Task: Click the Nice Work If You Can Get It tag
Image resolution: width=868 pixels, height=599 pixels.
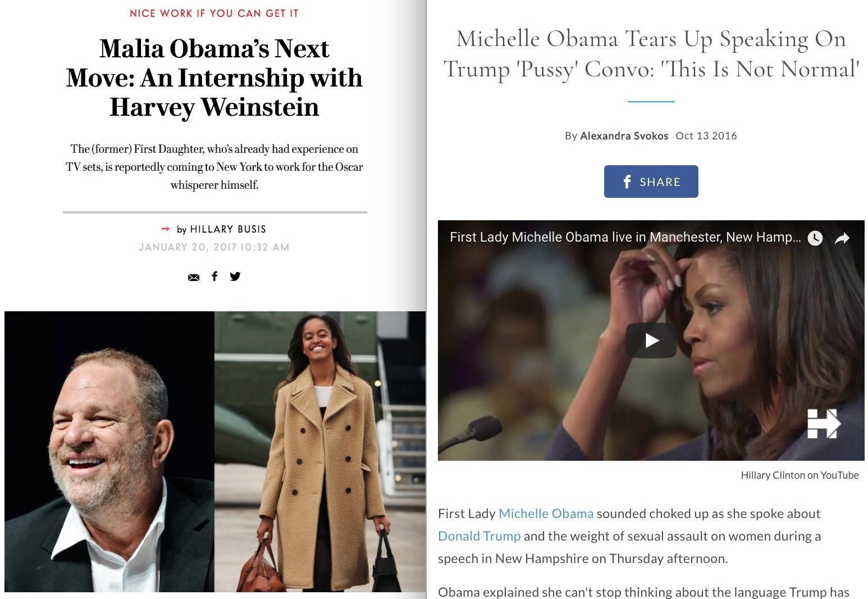Action: (x=214, y=13)
